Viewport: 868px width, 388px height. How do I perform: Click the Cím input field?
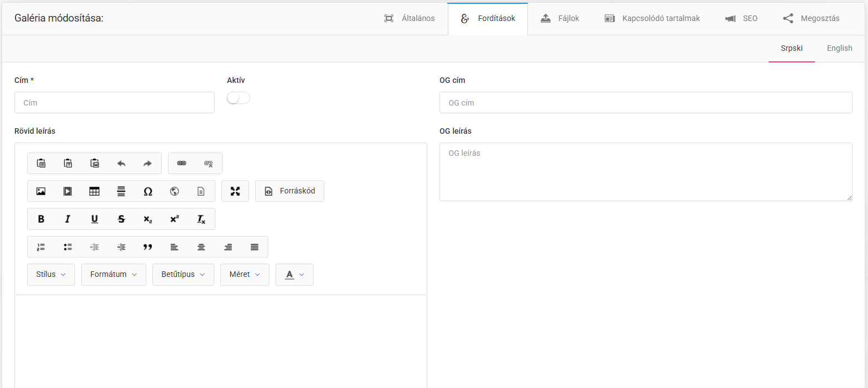click(x=114, y=103)
